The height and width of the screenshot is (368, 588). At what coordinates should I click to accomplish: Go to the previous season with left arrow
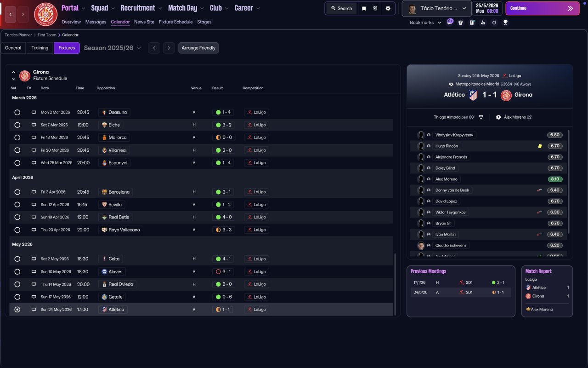(x=154, y=48)
